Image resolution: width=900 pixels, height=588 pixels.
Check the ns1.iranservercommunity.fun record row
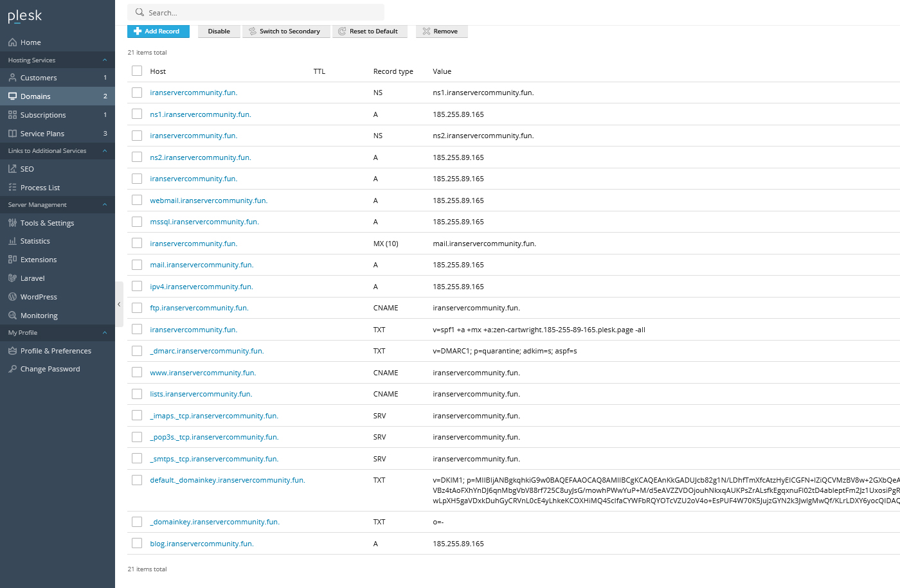136,114
